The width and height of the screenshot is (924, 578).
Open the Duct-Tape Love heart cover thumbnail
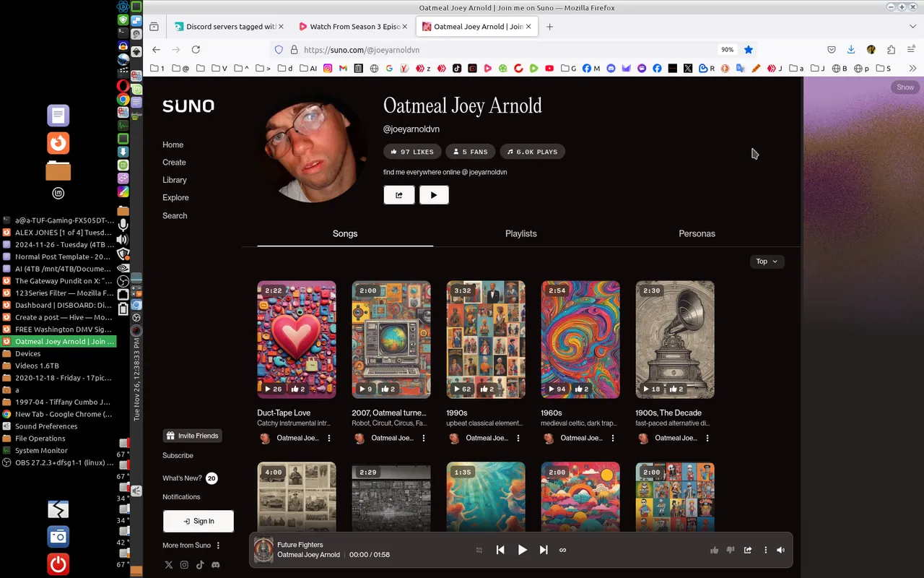[297, 340]
